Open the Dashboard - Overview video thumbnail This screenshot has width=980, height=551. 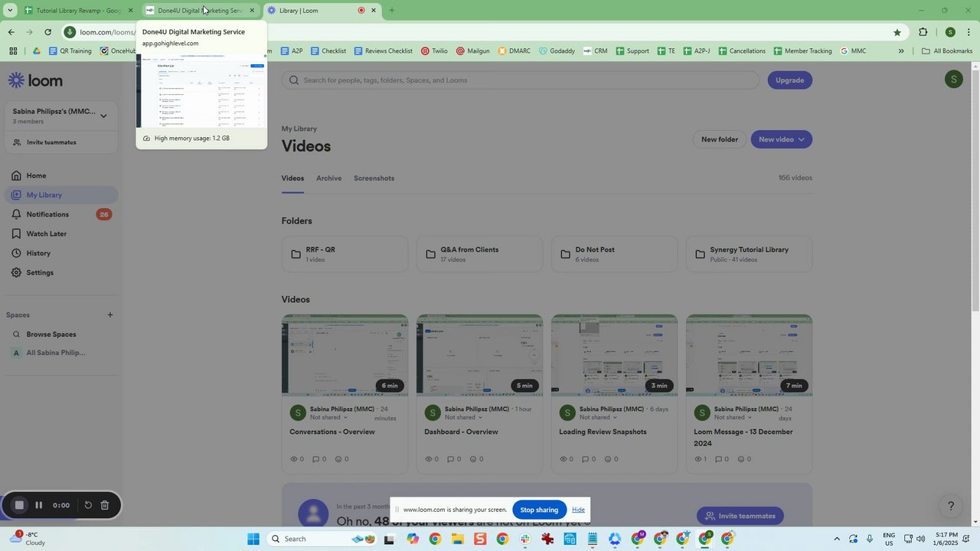pyautogui.click(x=479, y=355)
